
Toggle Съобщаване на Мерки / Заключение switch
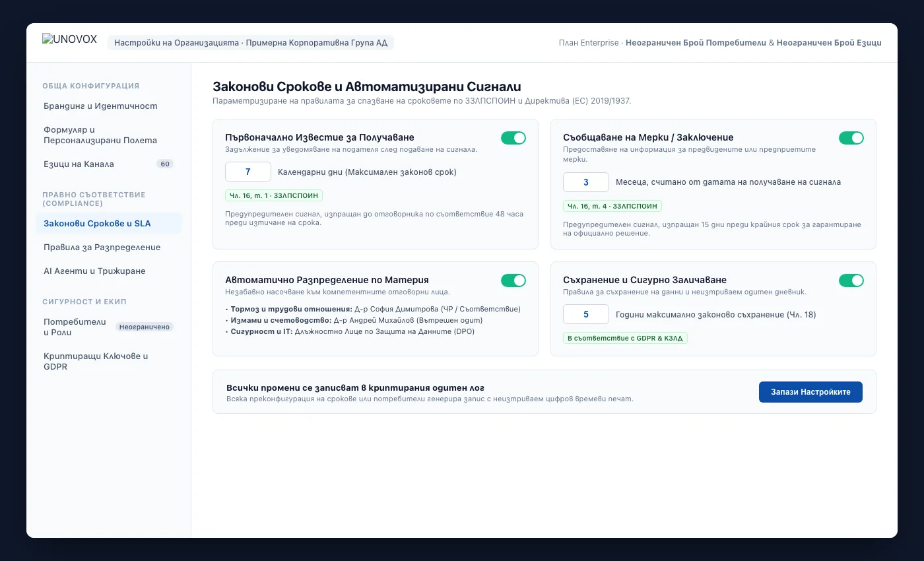click(x=851, y=138)
